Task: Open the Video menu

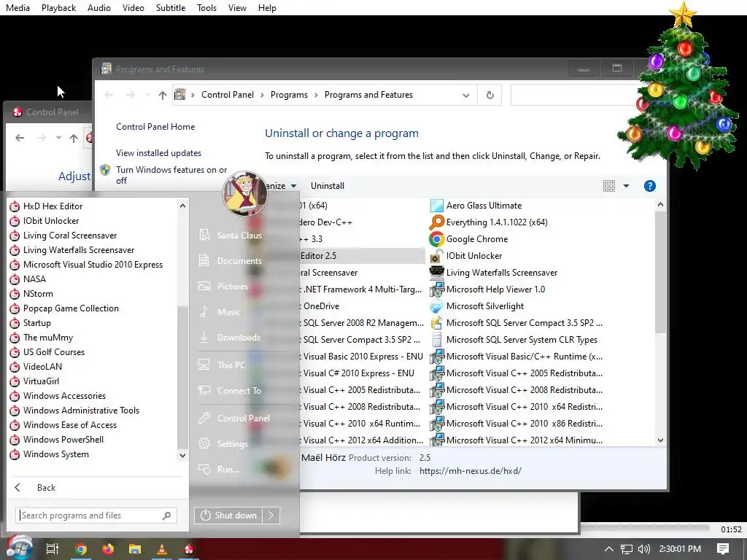Action: point(133,7)
